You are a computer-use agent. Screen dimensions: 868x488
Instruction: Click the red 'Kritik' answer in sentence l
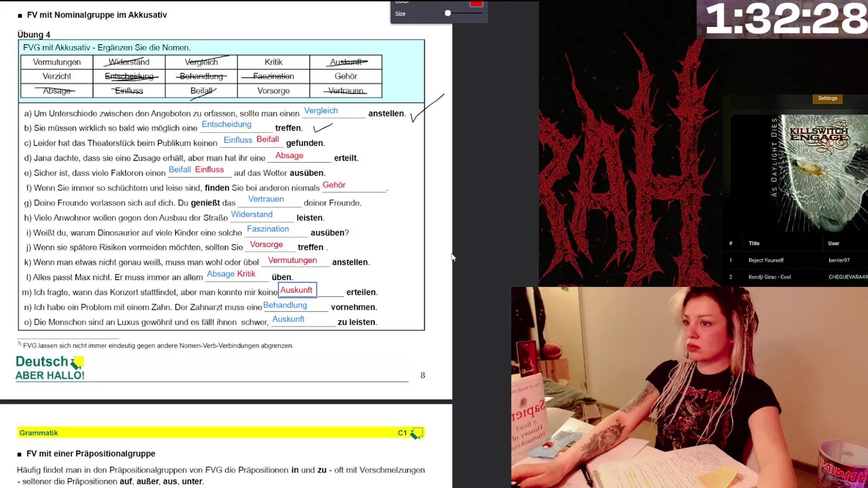(246, 274)
